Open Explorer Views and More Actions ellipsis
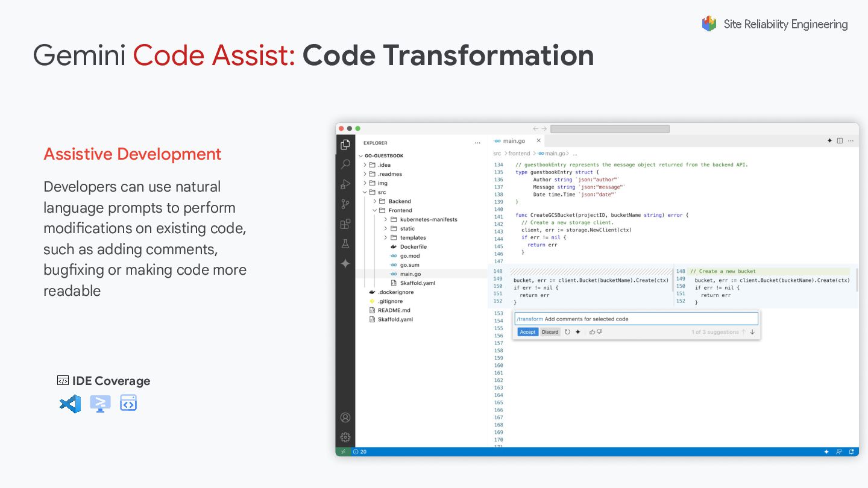Viewport: 868px width, 488px height. pyautogui.click(x=477, y=143)
